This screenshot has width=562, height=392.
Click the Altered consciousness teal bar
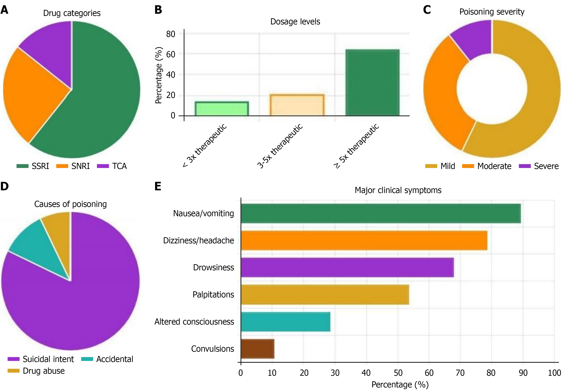click(285, 322)
